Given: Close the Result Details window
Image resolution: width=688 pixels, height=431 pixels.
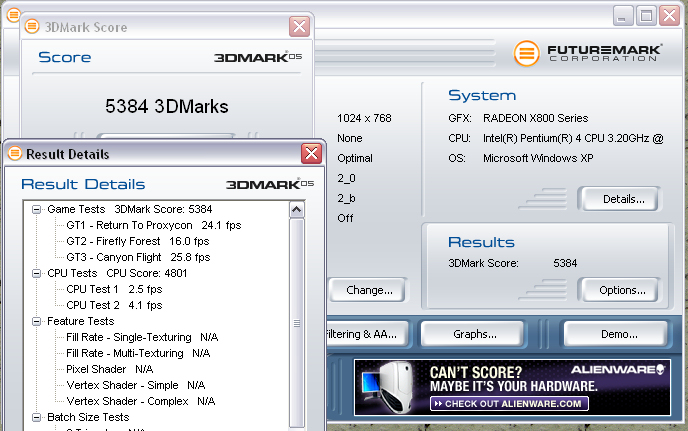Looking at the screenshot, I should click(x=312, y=154).
